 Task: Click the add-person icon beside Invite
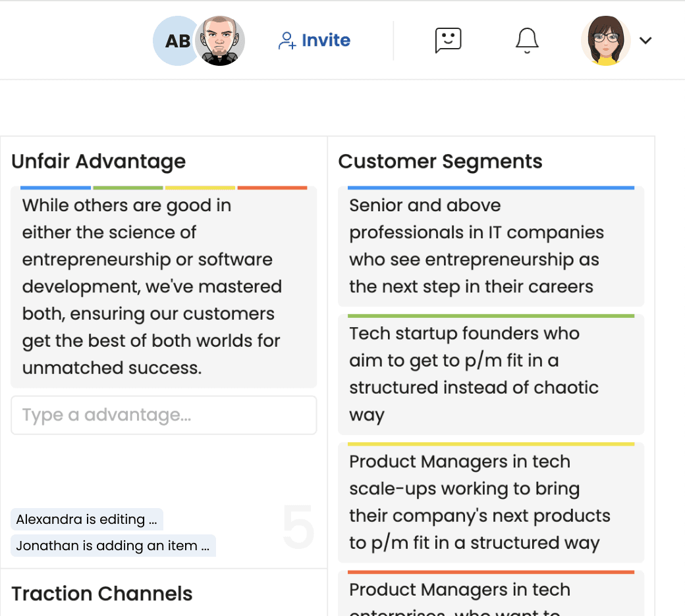pos(287,41)
